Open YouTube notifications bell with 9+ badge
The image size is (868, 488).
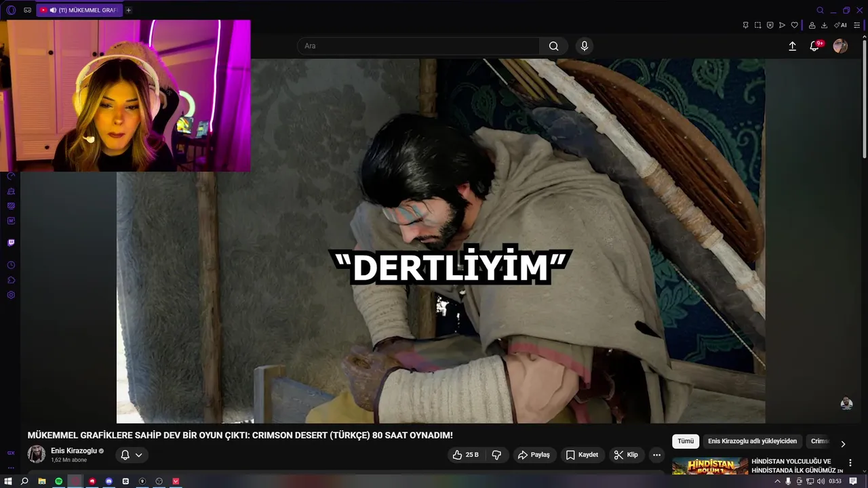816,46
